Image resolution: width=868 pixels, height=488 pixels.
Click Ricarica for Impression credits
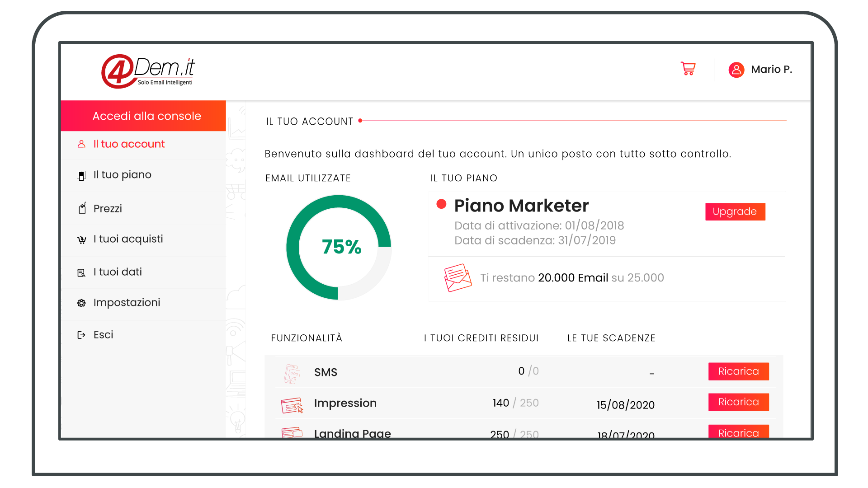point(737,402)
